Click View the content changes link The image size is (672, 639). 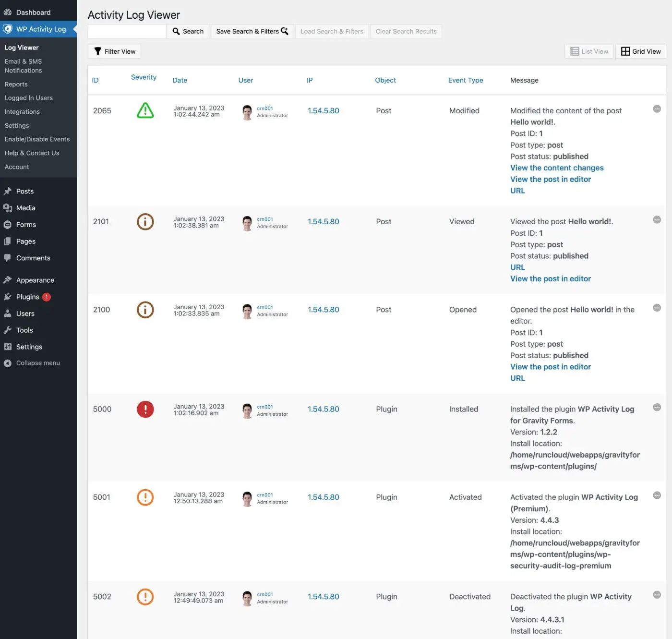point(556,168)
